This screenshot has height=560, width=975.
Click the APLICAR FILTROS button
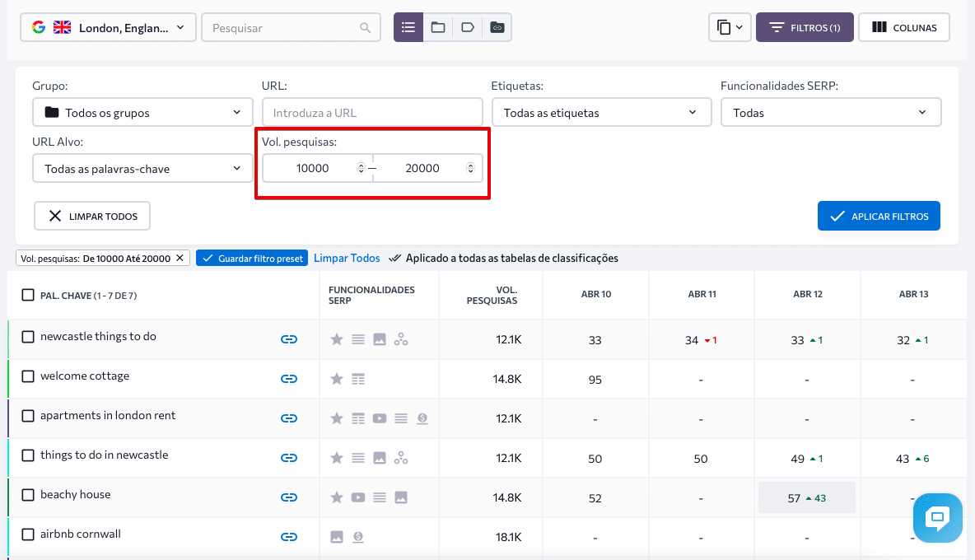point(879,216)
